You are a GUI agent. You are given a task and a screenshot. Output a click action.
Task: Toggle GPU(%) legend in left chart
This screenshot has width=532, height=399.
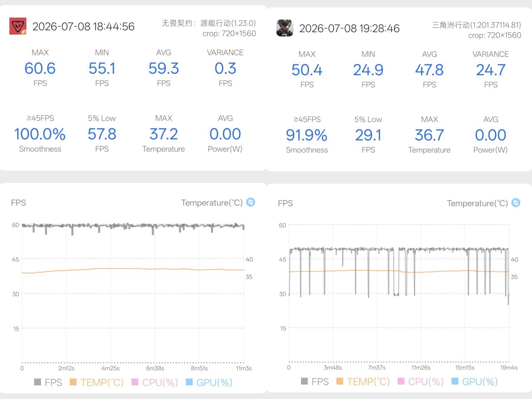click(x=209, y=382)
